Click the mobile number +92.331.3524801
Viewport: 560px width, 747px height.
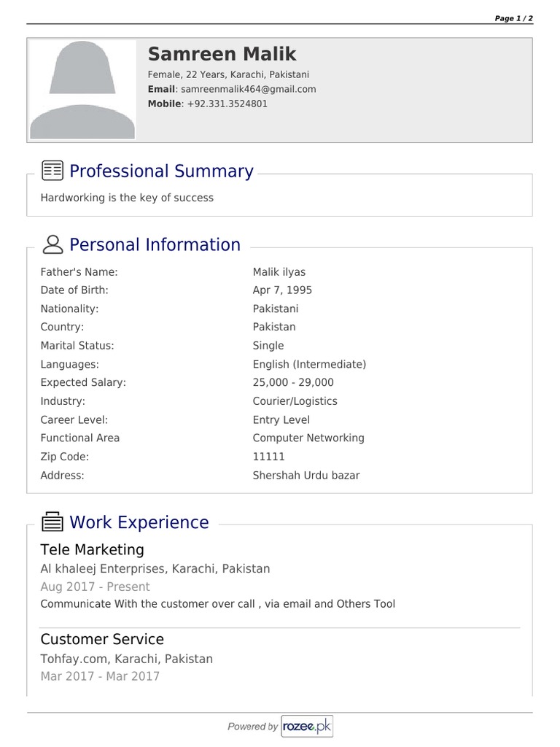point(227,104)
